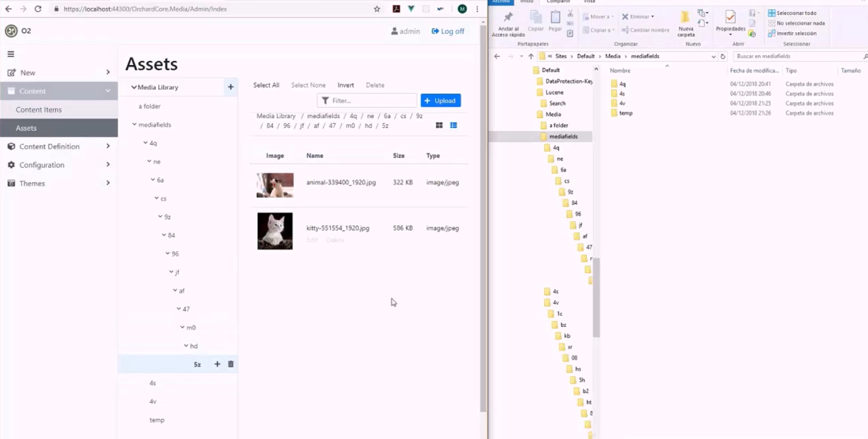868x439 pixels.
Task: Collapse the 9z tree folder
Action: point(160,217)
